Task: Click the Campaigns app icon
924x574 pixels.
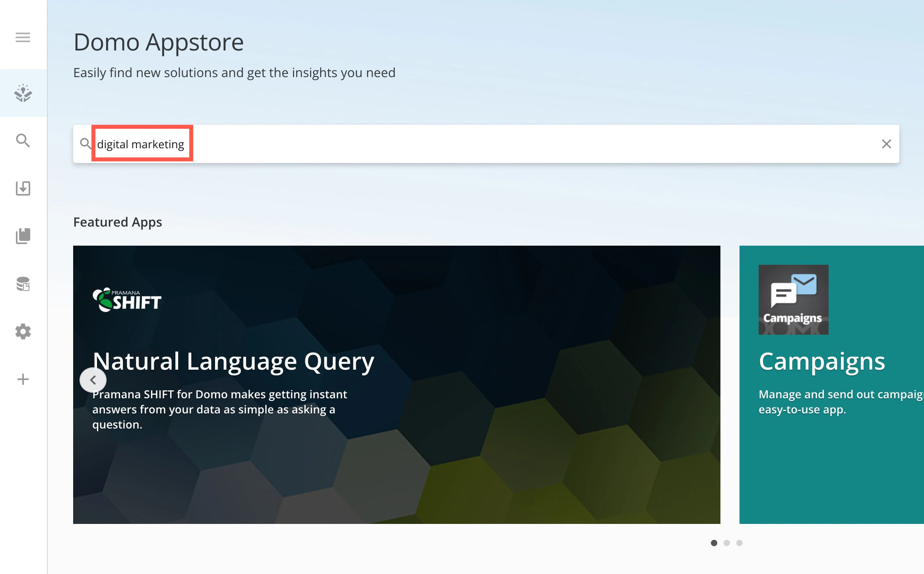Action: [793, 300]
